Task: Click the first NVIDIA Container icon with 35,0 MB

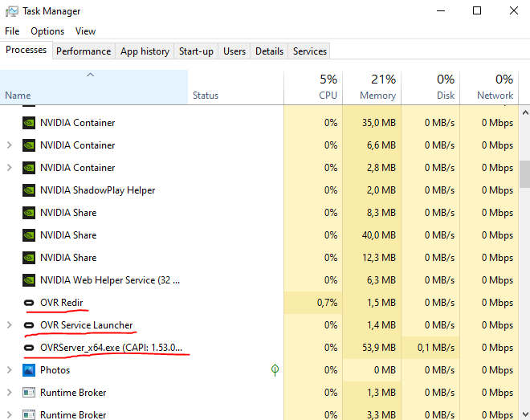Action: [29, 123]
